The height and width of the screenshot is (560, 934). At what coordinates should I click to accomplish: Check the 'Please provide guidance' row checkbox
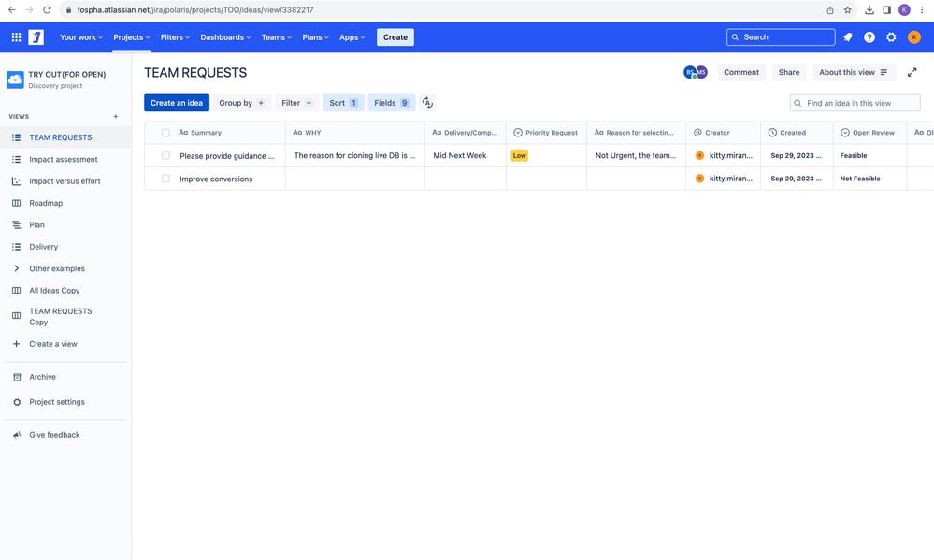point(165,154)
